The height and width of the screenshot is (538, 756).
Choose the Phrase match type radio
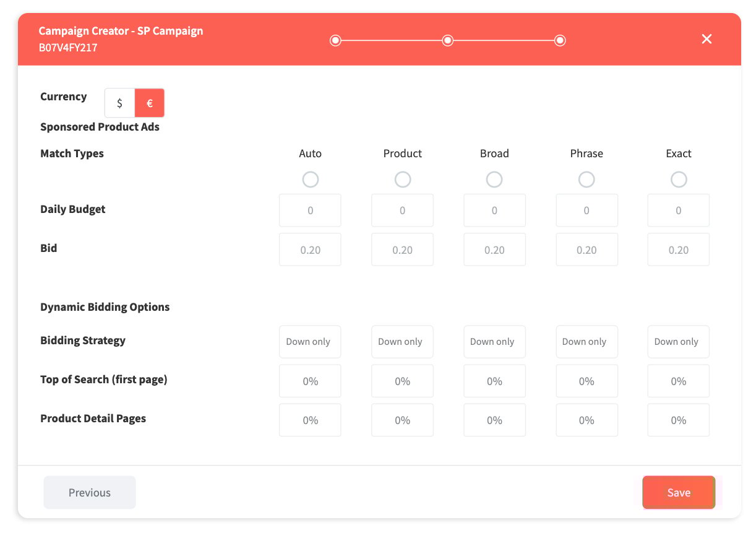pos(586,180)
